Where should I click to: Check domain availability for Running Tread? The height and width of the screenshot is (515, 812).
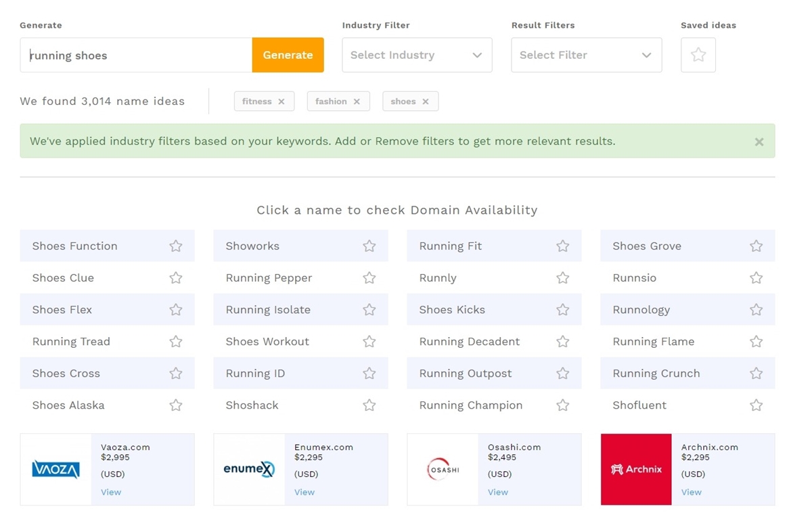click(x=71, y=342)
